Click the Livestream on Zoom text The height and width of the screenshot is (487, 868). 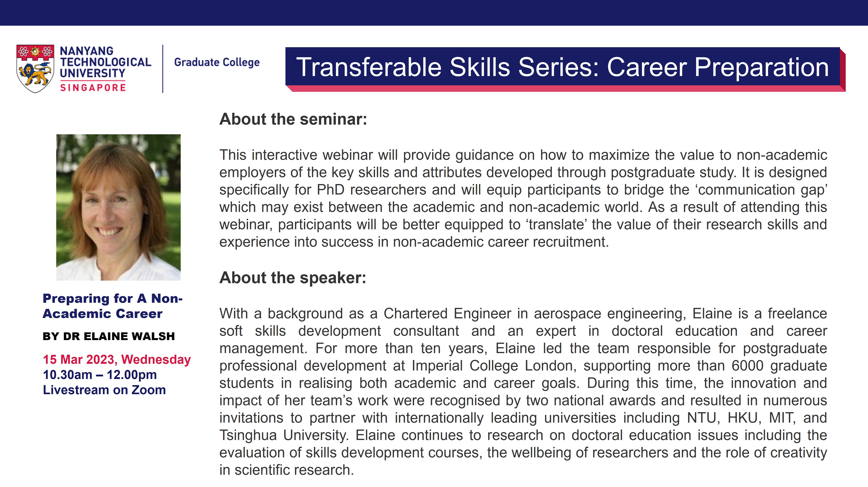[104, 390]
